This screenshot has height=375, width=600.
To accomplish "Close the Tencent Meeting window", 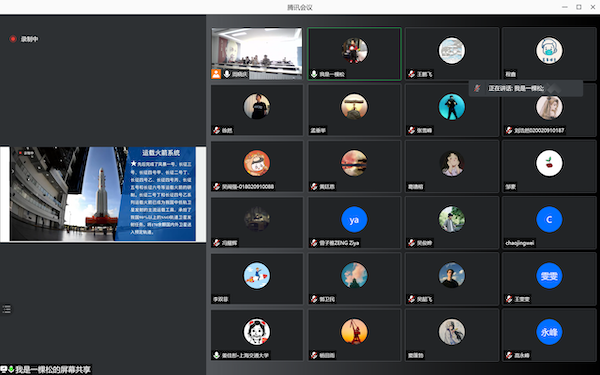I will (593, 7).
